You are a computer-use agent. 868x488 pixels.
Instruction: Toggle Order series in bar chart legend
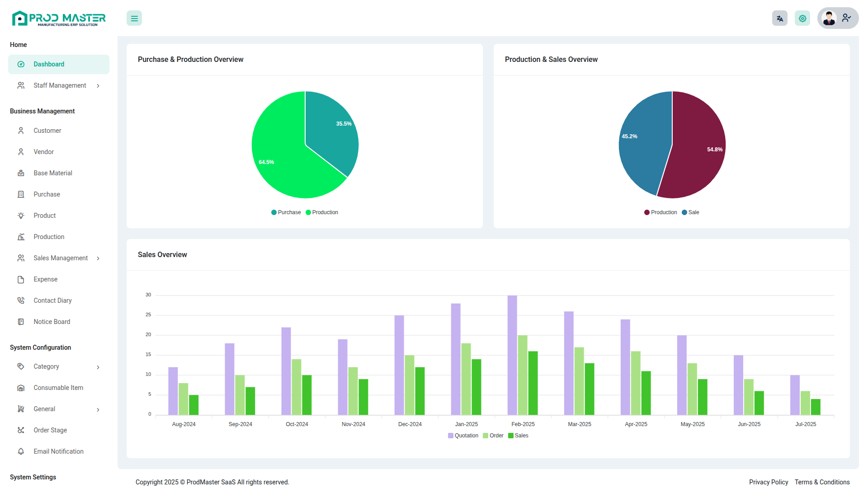pos(493,436)
